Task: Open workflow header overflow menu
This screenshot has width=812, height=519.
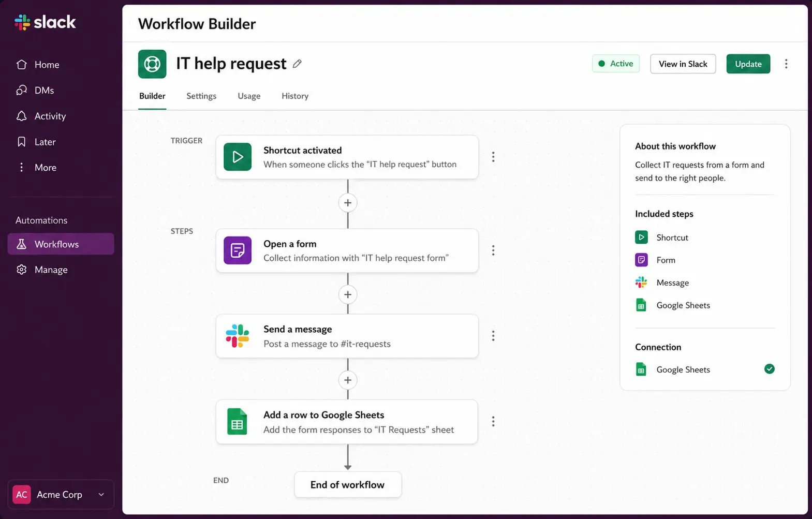Action: point(786,64)
